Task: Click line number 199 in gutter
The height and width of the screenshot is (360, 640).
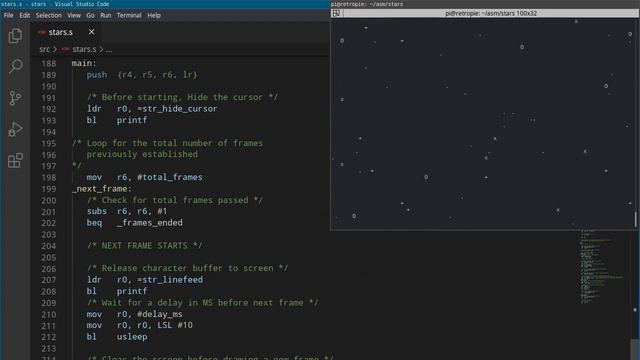Action: [49, 189]
